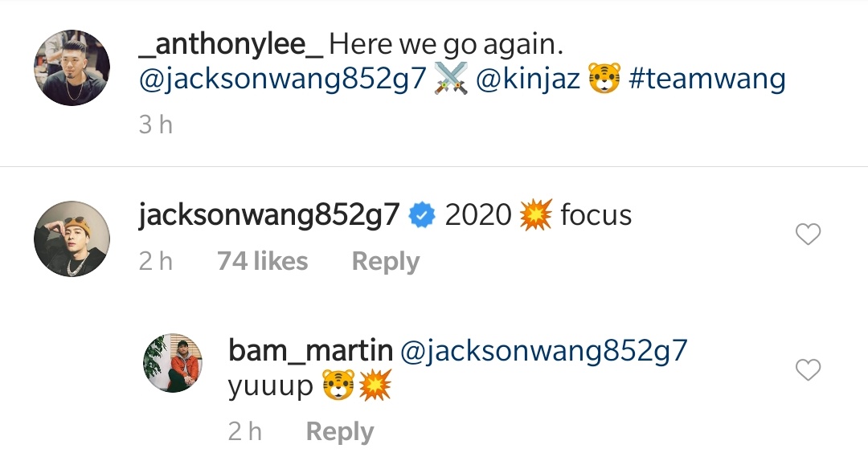
Task: Open @jacksonwang852g7 mention in the caption
Action: [282, 79]
